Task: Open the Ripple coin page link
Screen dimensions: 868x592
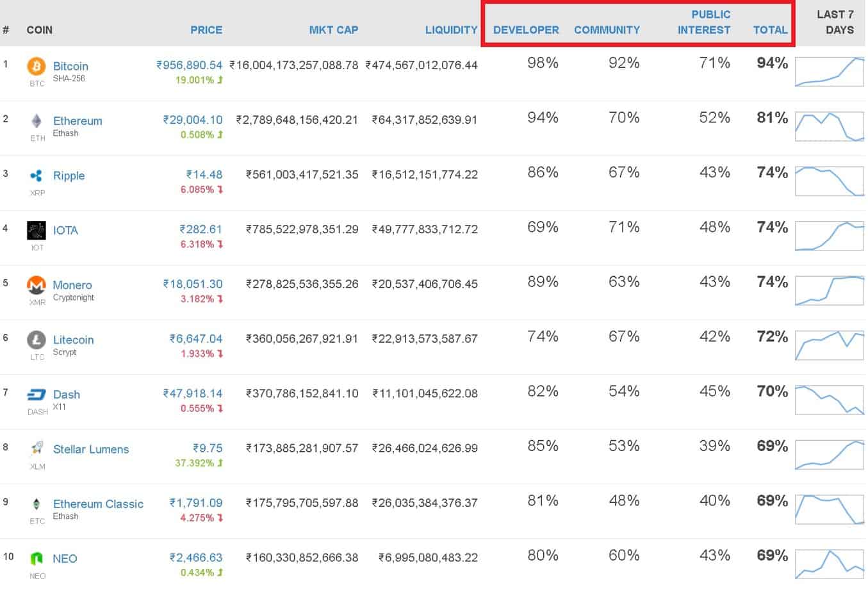Action: [x=69, y=176]
